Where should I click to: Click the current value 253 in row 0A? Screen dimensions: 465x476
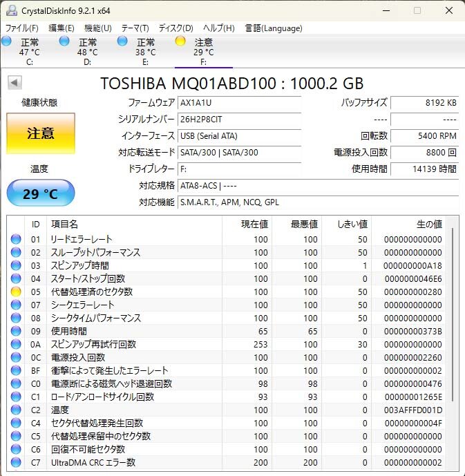[260, 345]
